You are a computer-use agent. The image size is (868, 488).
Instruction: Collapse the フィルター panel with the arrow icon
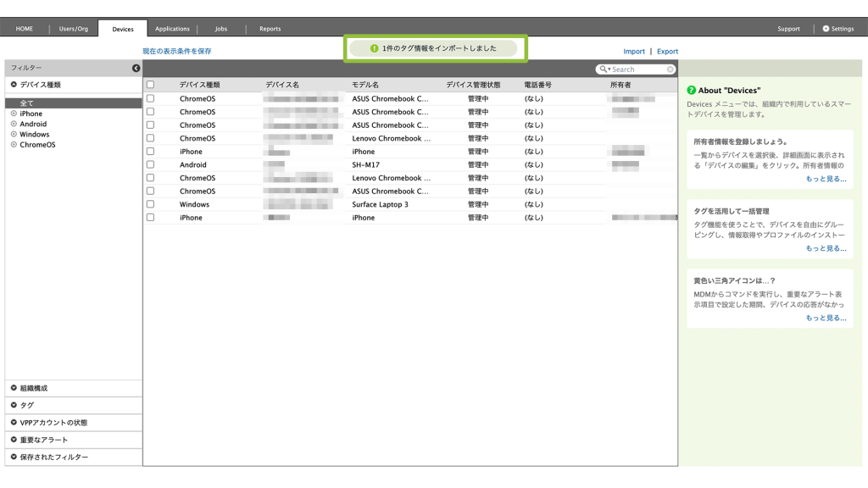coord(136,68)
